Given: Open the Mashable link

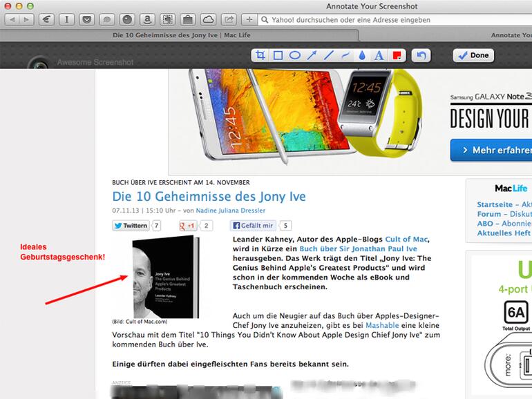Looking at the screenshot, I should (382, 325).
